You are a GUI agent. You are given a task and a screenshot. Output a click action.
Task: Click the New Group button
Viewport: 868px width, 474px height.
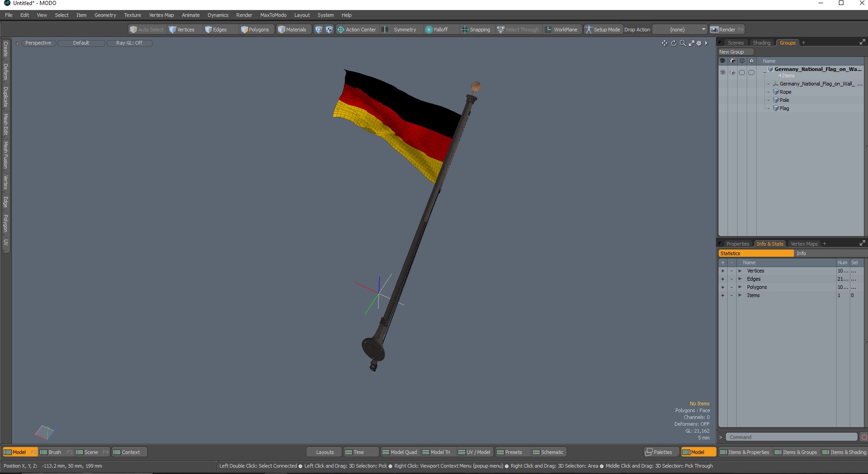[x=736, y=52]
